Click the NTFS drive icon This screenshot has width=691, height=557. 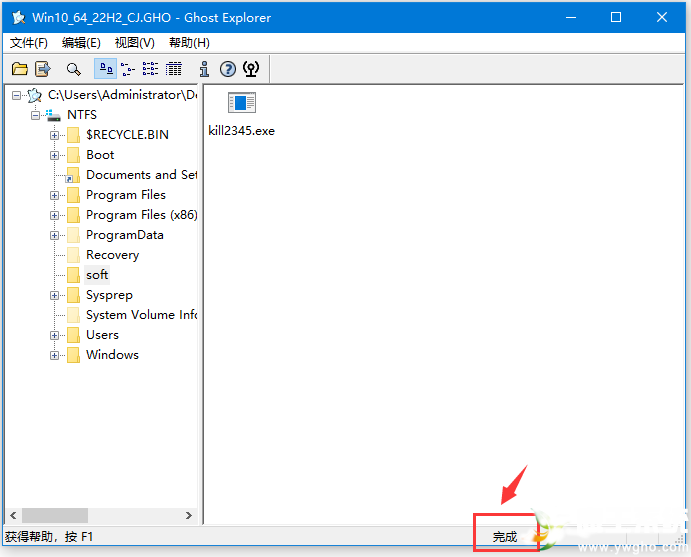(53, 115)
